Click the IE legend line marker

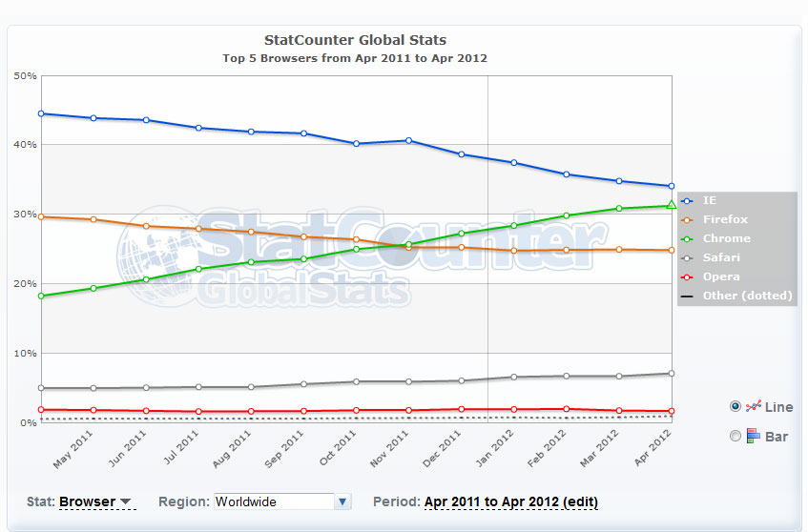click(687, 200)
